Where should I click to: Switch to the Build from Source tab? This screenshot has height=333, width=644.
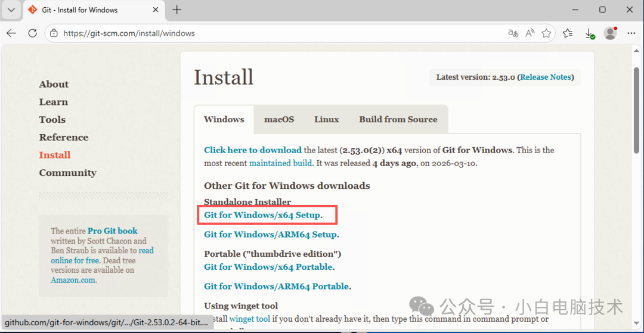[x=398, y=119]
